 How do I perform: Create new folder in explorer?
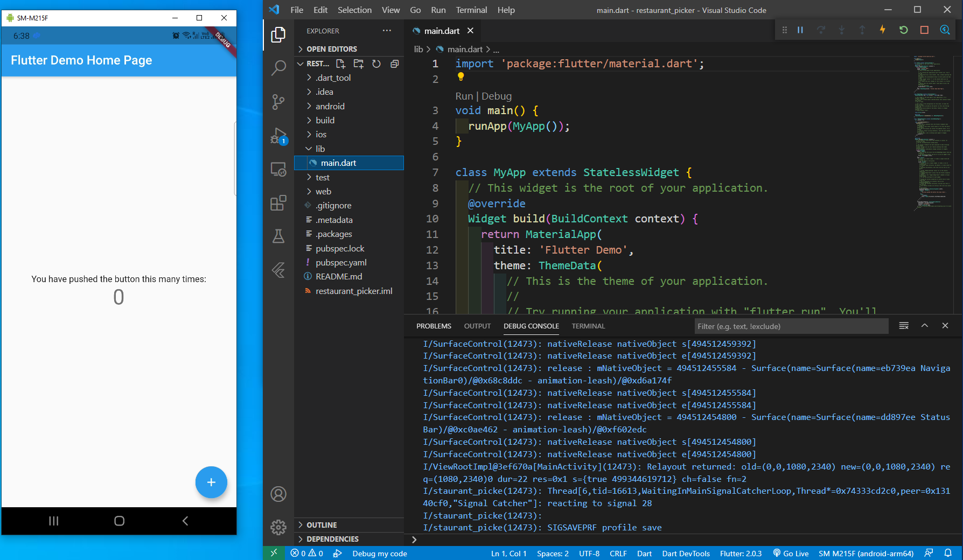click(x=358, y=64)
